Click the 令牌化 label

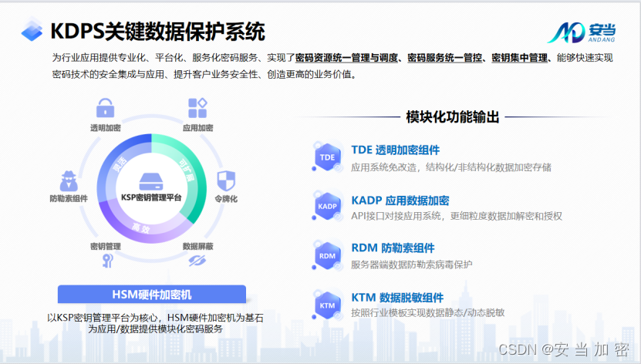pyautogui.click(x=226, y=199)
